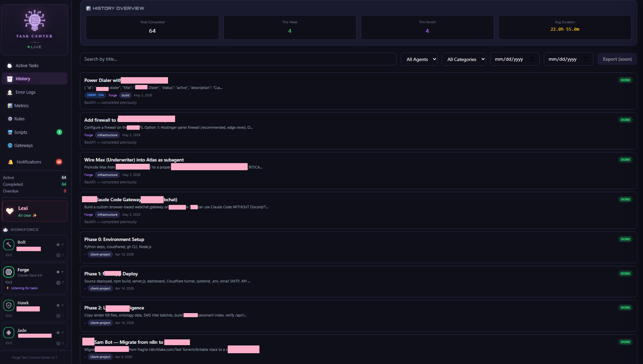Screen dimensions: 643x364
Task: Click the Notifications red 20 badge
Action: (x=59, y=162)
